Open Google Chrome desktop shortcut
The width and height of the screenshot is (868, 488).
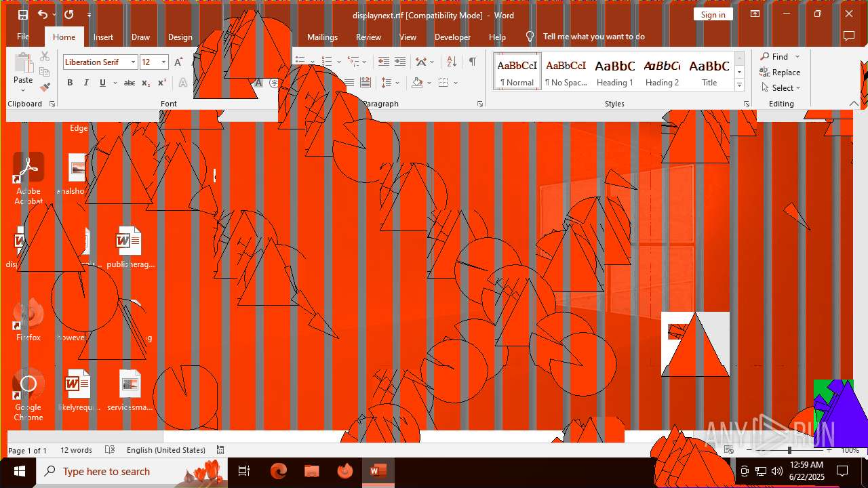[28, 395]
